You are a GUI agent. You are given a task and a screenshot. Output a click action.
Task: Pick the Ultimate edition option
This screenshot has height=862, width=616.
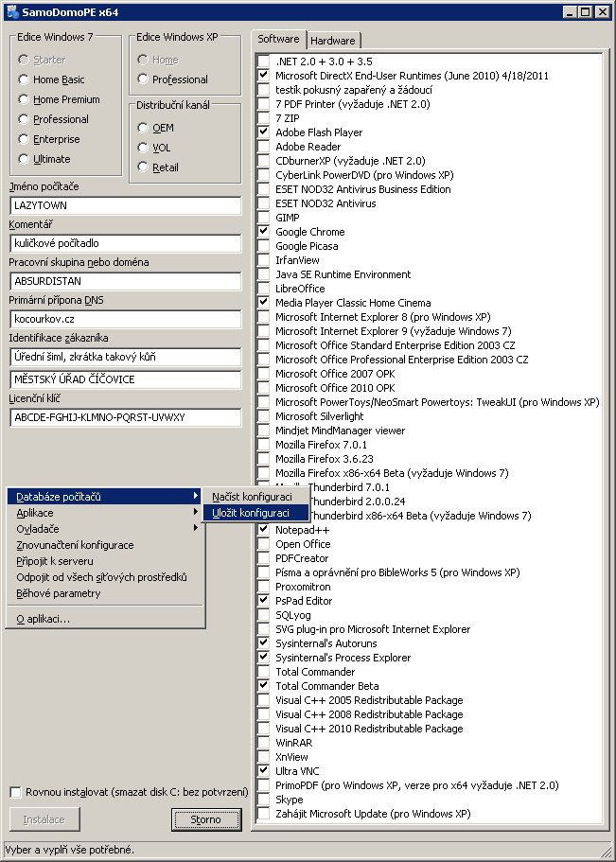point(23,159)
